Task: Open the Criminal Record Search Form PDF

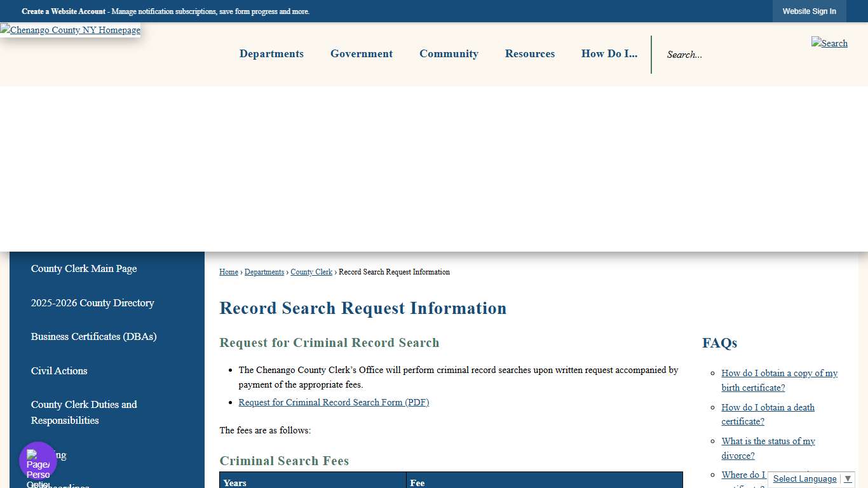Action: 334,402
